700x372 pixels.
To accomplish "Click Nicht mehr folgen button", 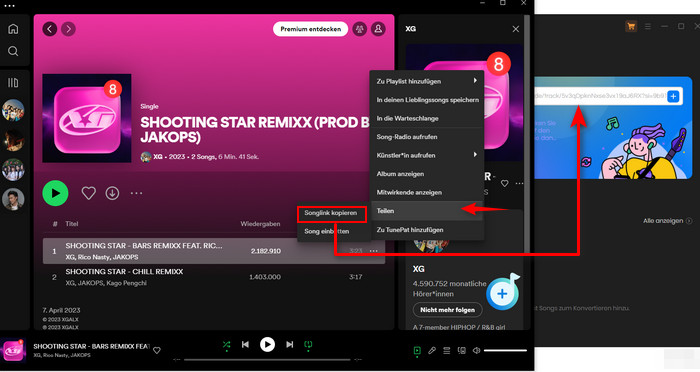I will [x=447, y=309].
